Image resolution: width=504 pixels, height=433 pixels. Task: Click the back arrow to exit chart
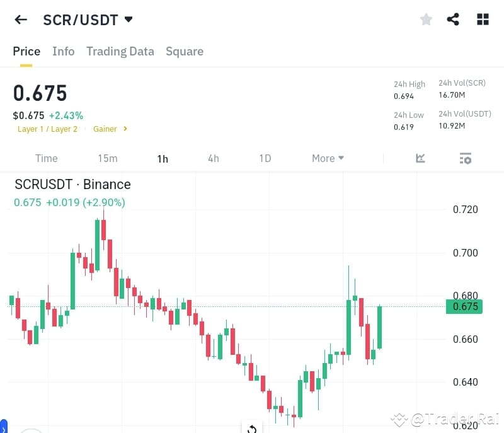(20, 19)
